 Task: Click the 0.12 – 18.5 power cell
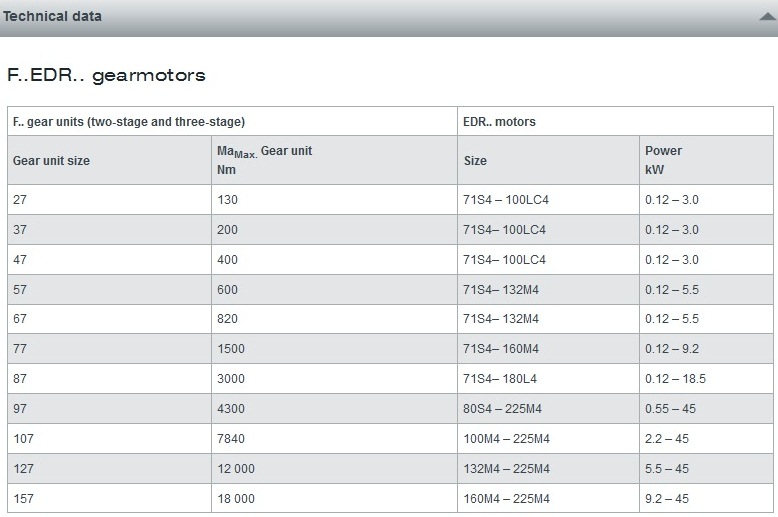point(675,379)
